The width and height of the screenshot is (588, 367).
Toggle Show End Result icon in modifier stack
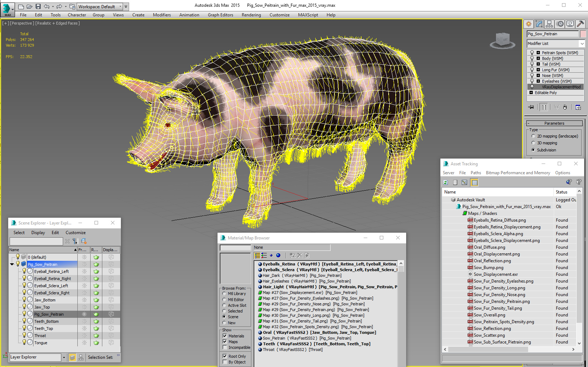pyautogui.click(x=544, y=107)
